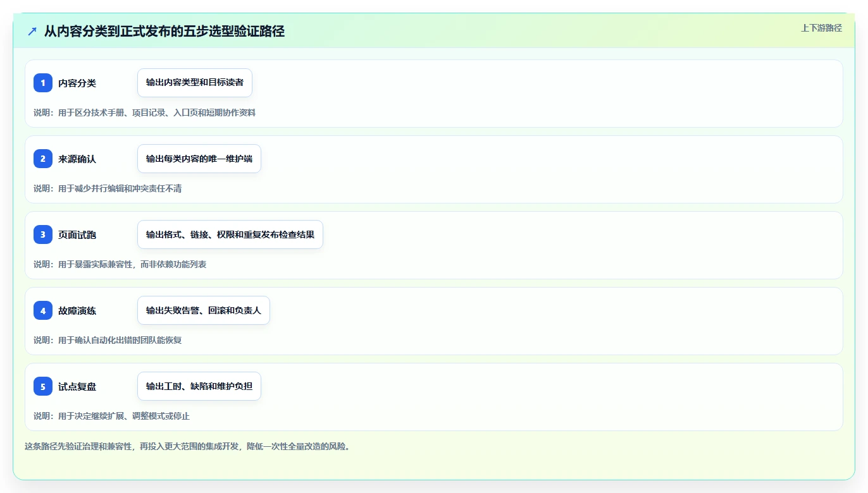Click the note 用于决定继续扩展、调整模式或停止
The image size is (868, 493).
pos(124,416)
